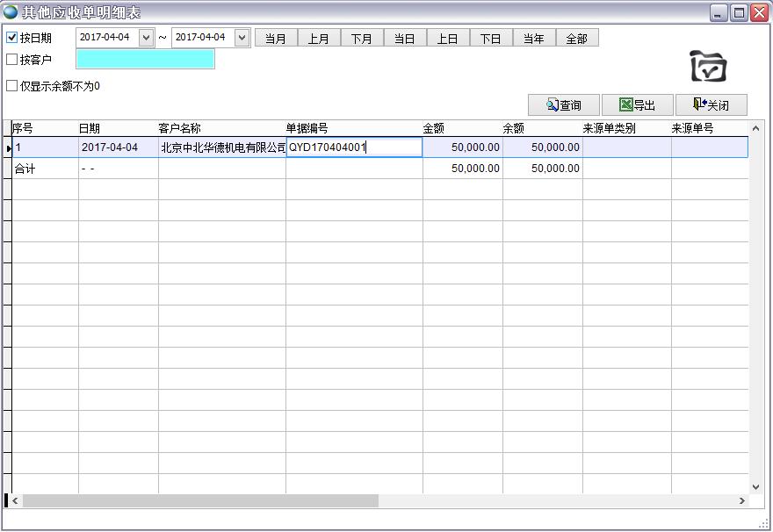Click the cyan customer input field
The image size is (773, 532).
(x=145, y=60)
